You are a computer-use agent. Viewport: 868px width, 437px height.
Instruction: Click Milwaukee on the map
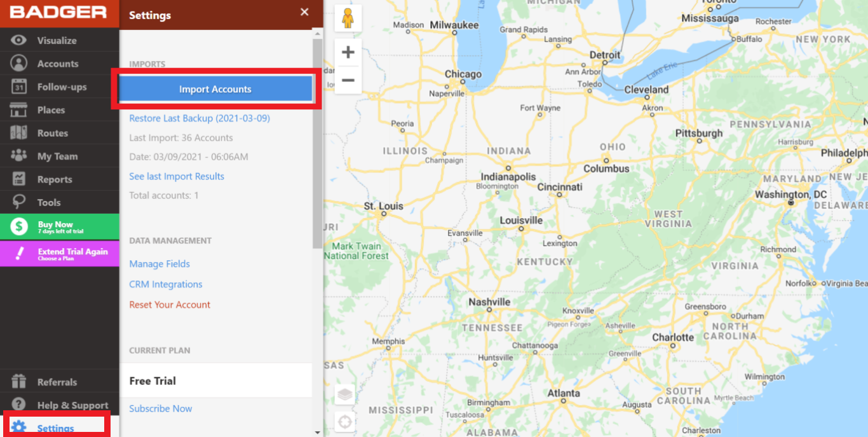[454, 25]
